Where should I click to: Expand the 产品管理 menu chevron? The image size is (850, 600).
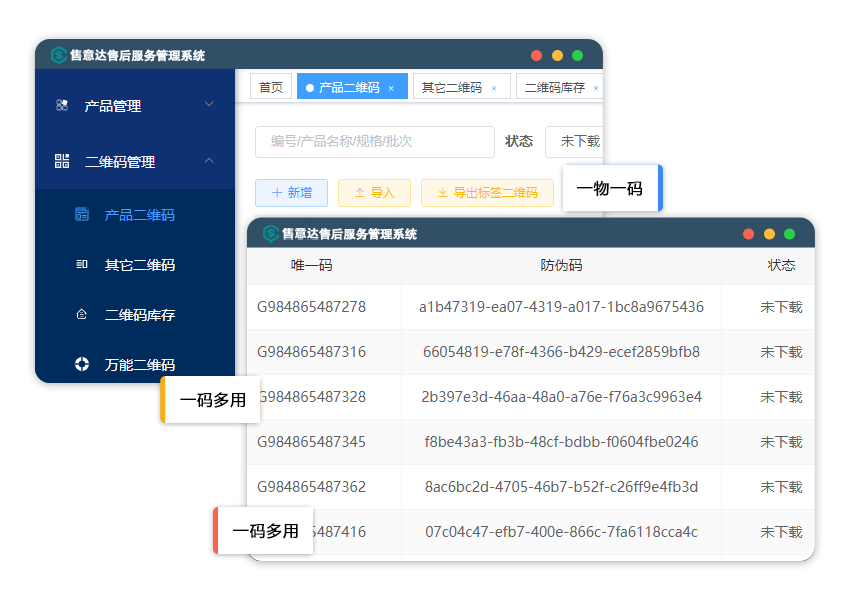coord(209,104)
